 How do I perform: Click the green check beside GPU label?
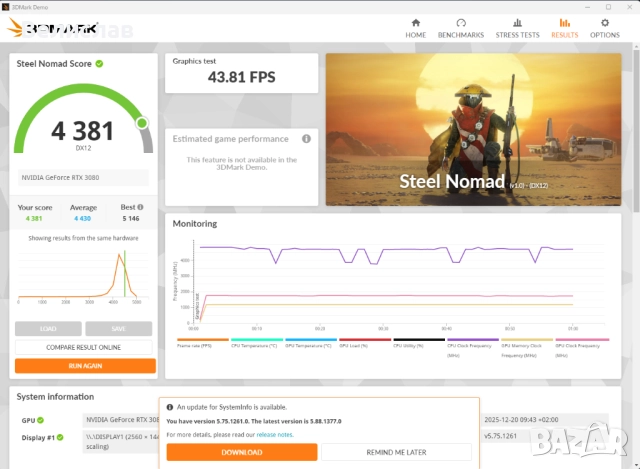(x=40, y=420)
